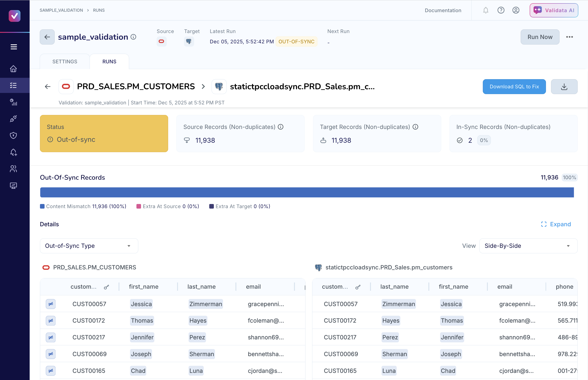The height and width of the screenshot is (380, 588).
Task: Open the Users icon in the sidebar
Action: (14, 169)
